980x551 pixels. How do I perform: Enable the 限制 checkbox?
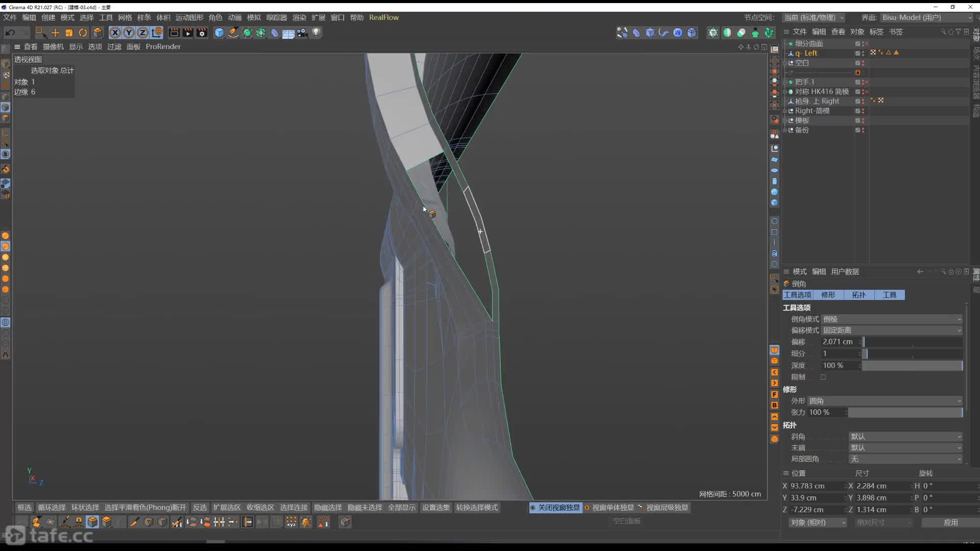823,377
